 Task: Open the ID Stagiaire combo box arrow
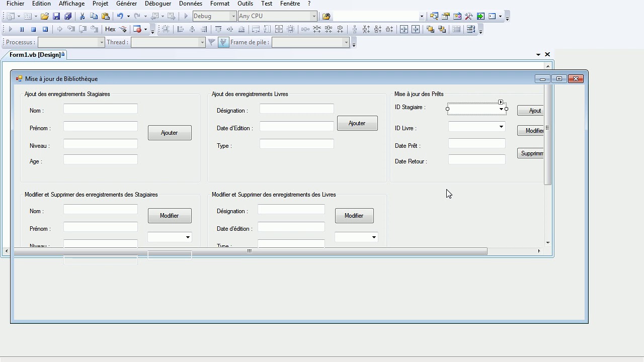click(501, 109)
